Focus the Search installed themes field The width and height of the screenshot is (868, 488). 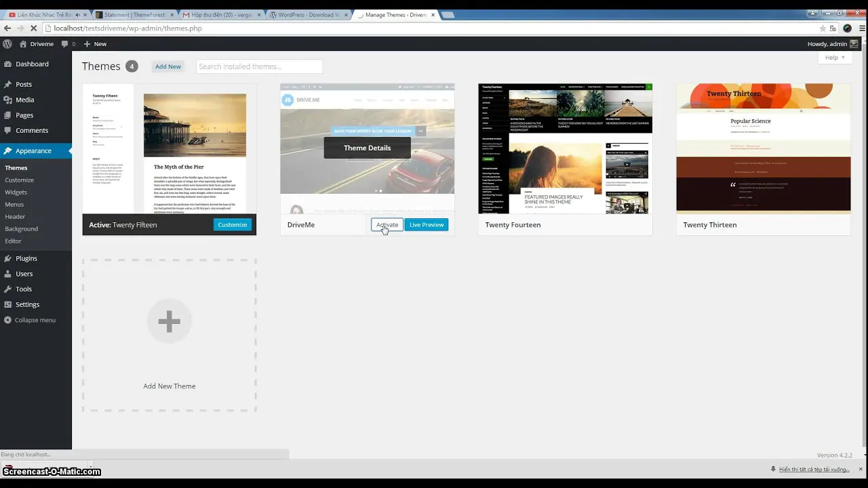click(259, 66)
